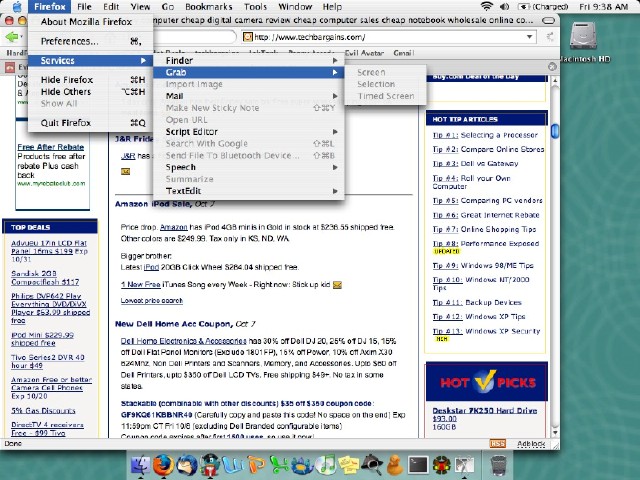Click the Wi-Fi status menu icon
The width and height of the screenshot is (640, 480).
tap(487, 7)
